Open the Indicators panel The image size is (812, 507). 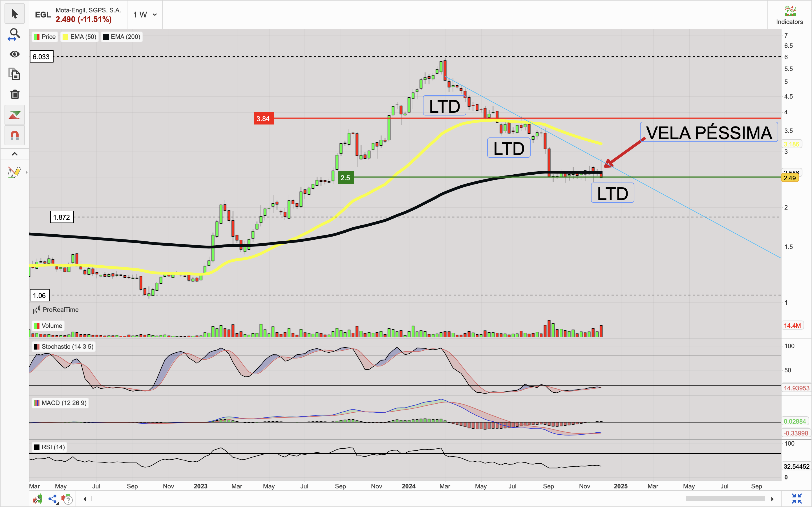789,15
